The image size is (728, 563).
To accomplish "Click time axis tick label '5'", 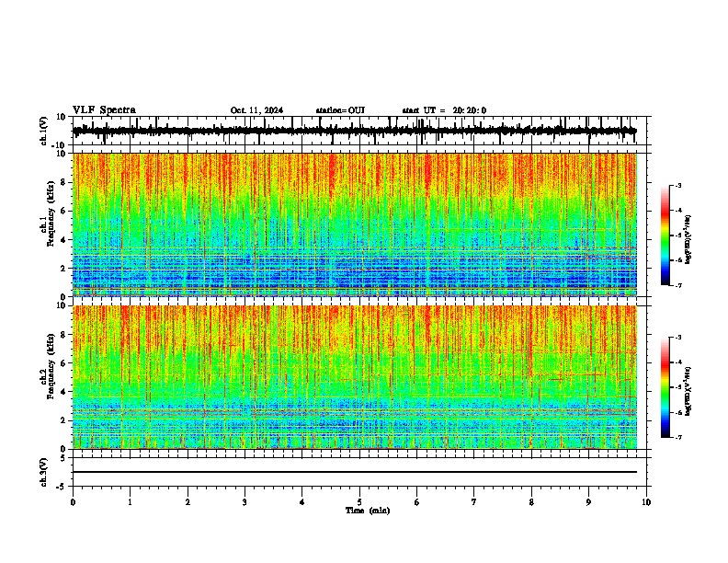I will click(x=359, y=502).
